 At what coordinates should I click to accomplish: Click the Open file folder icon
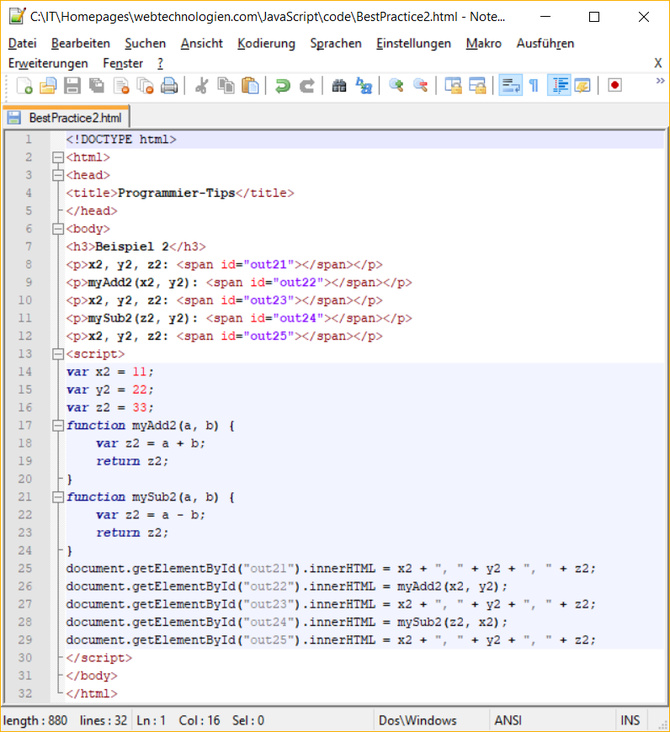point(47,86)
